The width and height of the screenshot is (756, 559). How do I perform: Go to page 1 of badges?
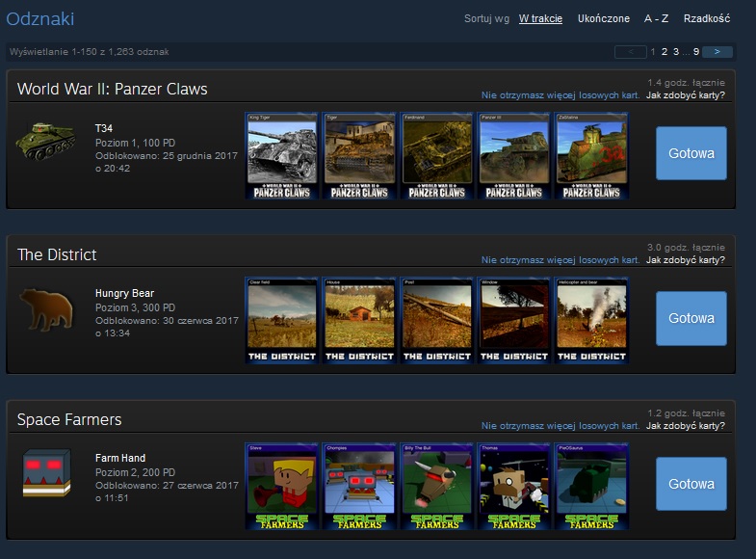[x=653, y=52]
